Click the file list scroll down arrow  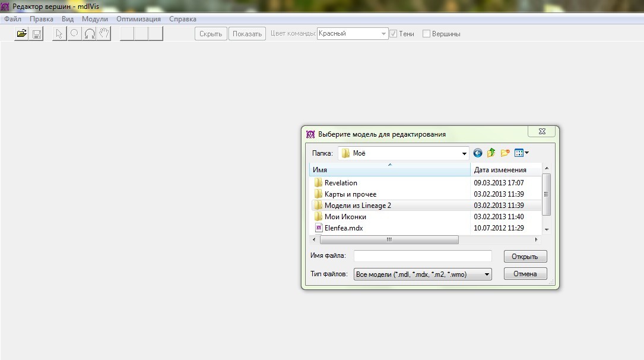click(547, 230)
